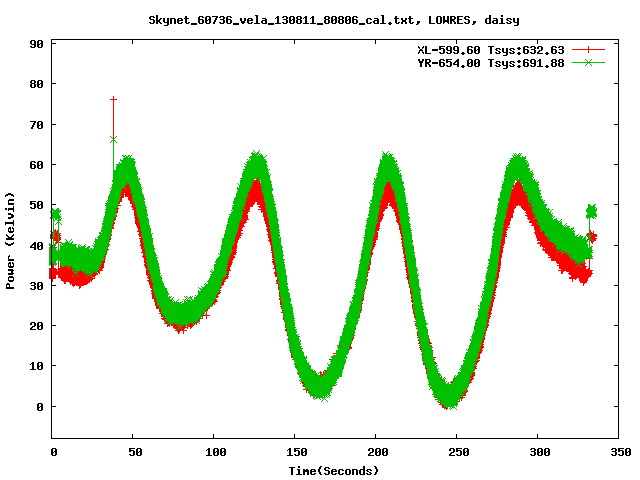Click the x-axis tick label 250
The image size is (640, 480).
point(458,452)
